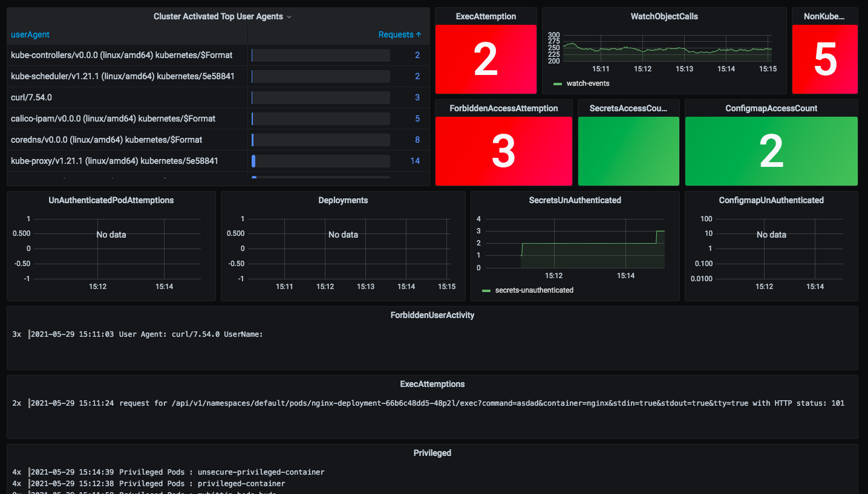868x494 pixels.
Task: Click the value 3 for the curl/7.54.0 row
Action: [x=417, y=97]
